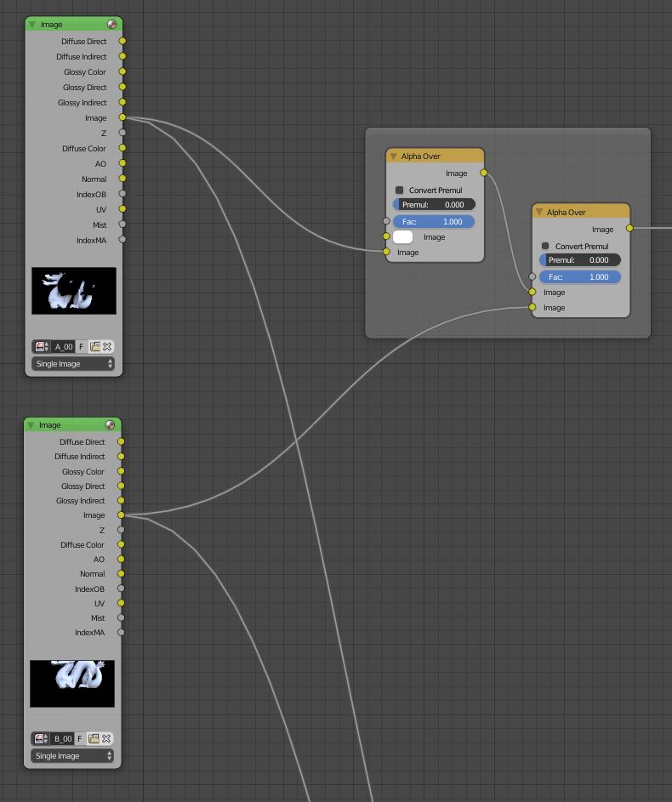Click the Fac slider in the left Alpha Over node
Screen dimensions: 672x802
(x=434, y=221)
